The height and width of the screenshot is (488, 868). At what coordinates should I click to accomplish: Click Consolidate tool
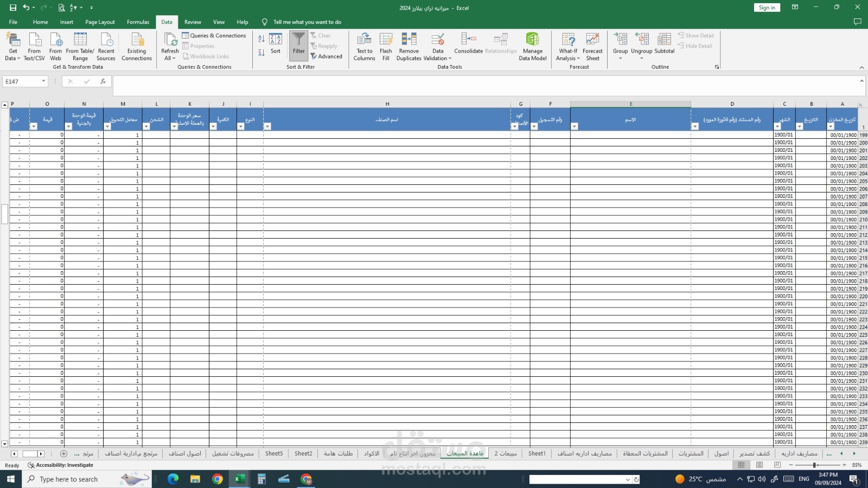468,43
